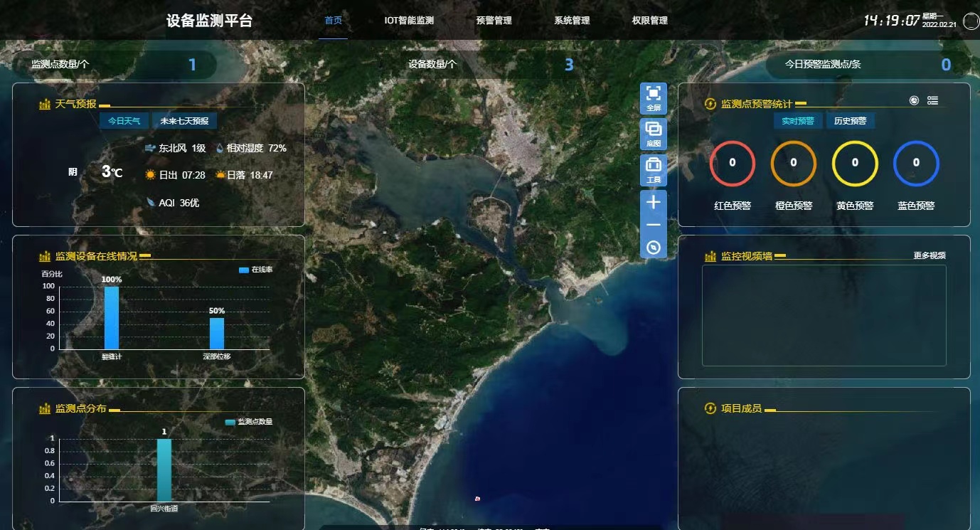This screenshot has height=530, width=980.
Task: Switch 预警统计 to pie chart view icon
Action: (x=914, y=100)
